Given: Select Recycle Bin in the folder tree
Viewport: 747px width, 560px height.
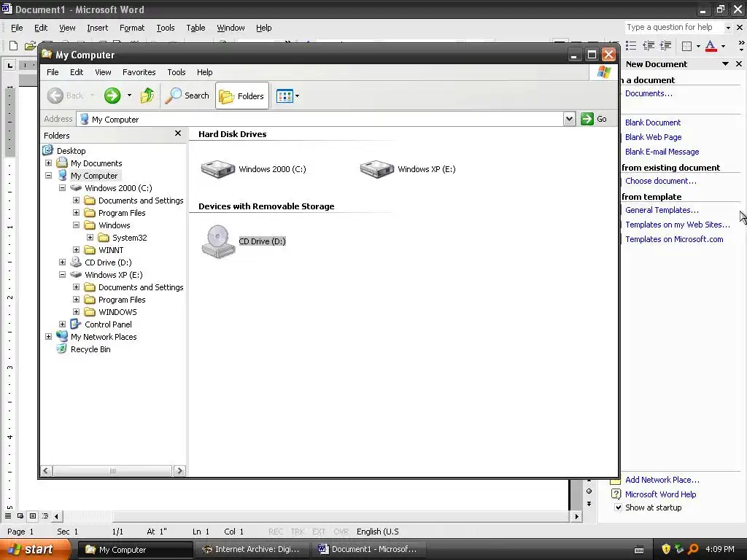Looking at the screenshot, I should coord(90,349).
